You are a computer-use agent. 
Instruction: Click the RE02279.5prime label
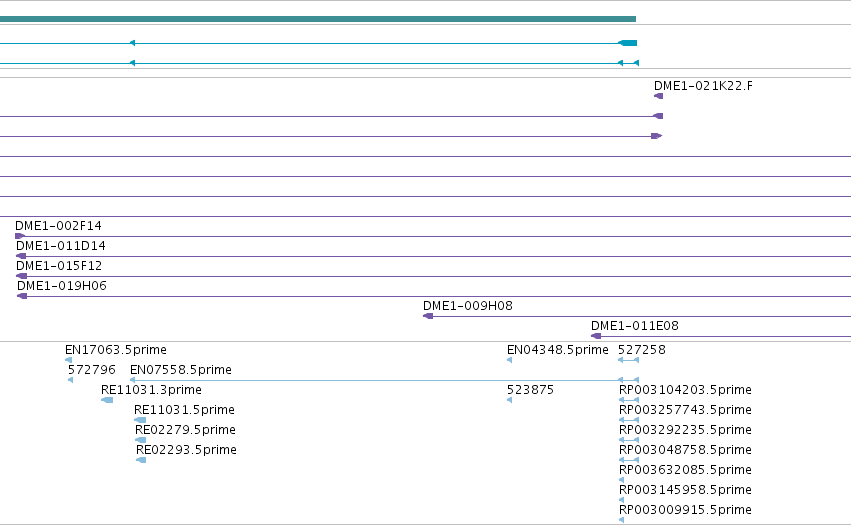point(186,430)
